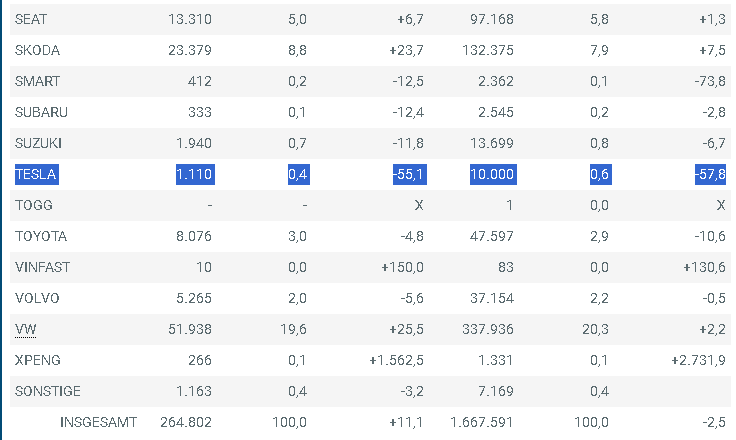Screen dimensions: 736x440
Task: Select the VW abbreviation with dotted underline
Action: click(x=26, y=330)
